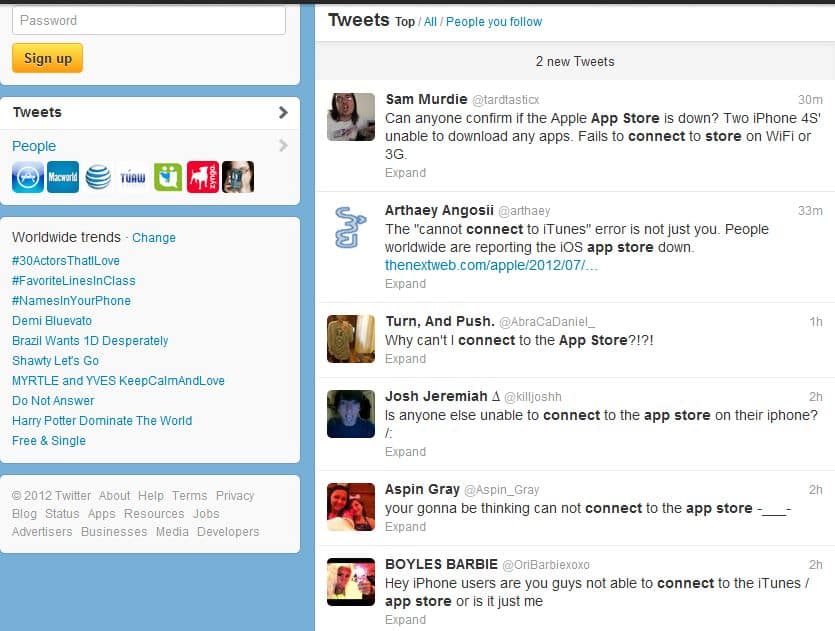Expand Sam Murdie's tweet

(x=405, y=173)
